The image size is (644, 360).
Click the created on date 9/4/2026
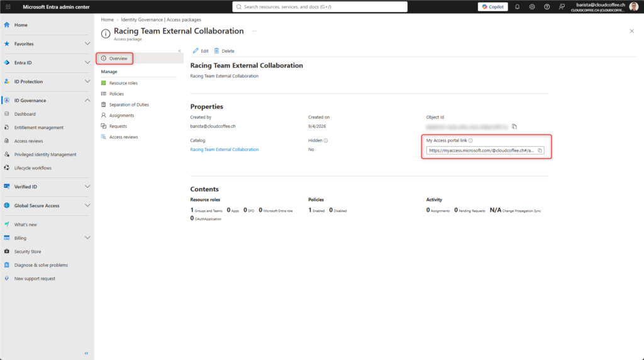point(317,127)
